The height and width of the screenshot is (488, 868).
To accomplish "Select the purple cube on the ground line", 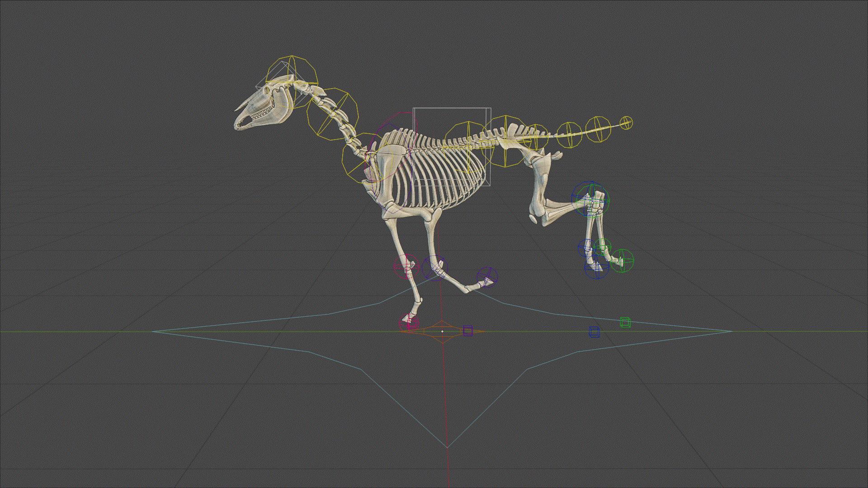I will pyautogui.click(x=467, y=331).
